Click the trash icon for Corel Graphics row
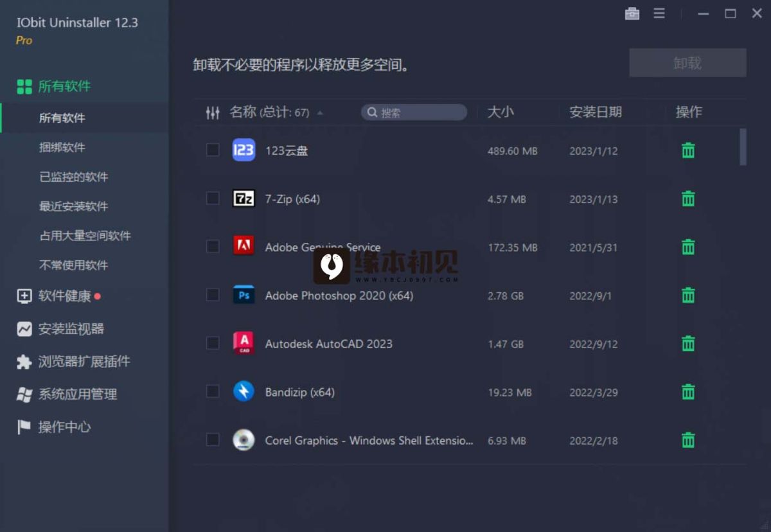 [688, 440]
